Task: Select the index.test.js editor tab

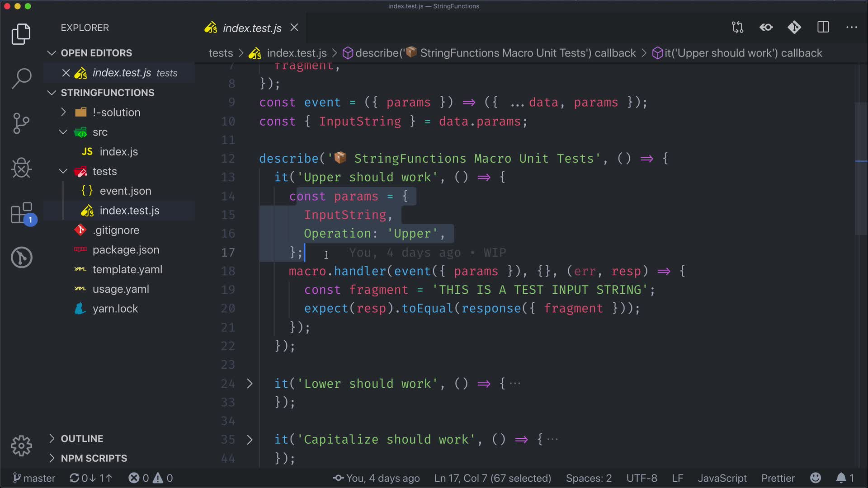Action: tap(251, 28)
